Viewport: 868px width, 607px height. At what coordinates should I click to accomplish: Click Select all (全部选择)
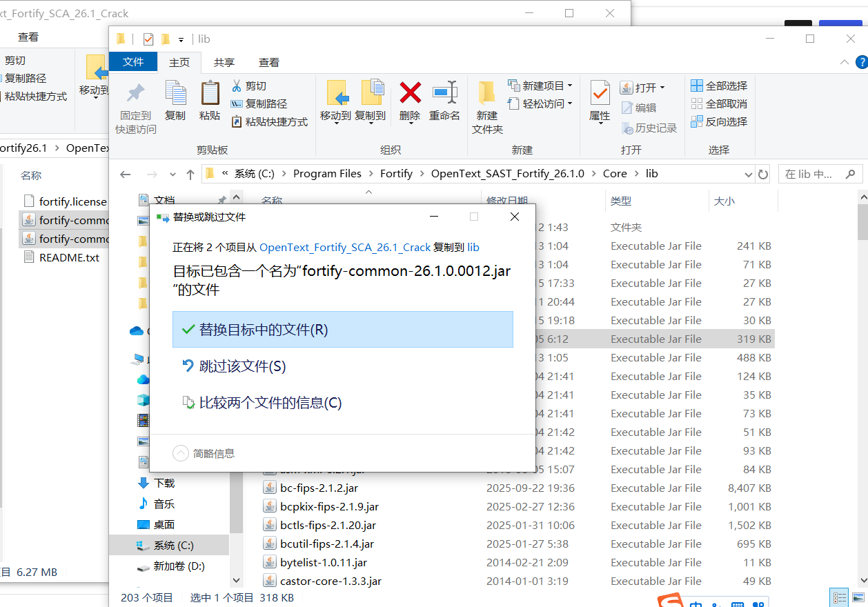(x=719, y=86)
